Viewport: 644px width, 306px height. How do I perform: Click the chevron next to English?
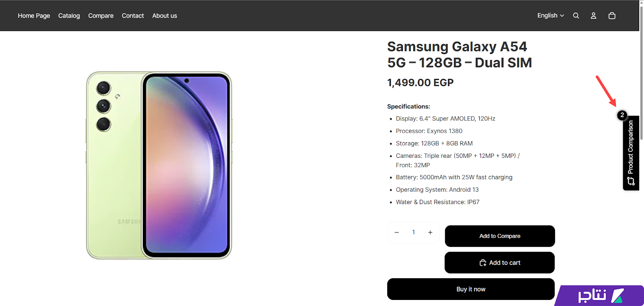562,16
